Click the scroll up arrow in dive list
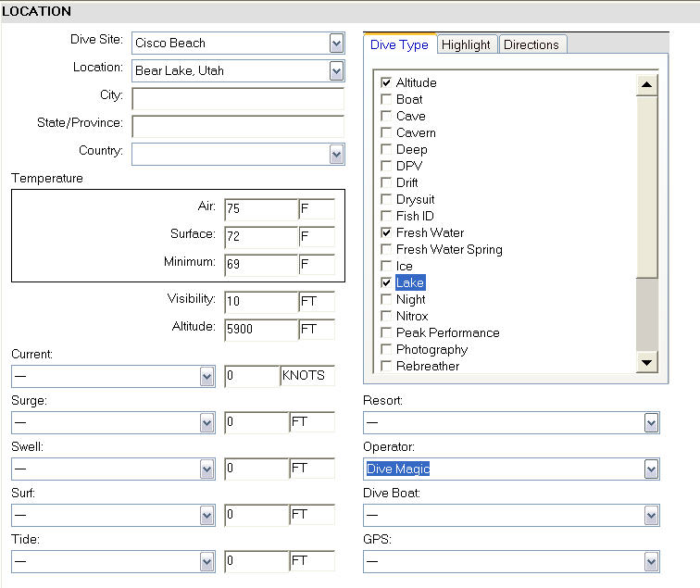The width and height of the screenshot is (700, 588). click(x=647, y=84)
